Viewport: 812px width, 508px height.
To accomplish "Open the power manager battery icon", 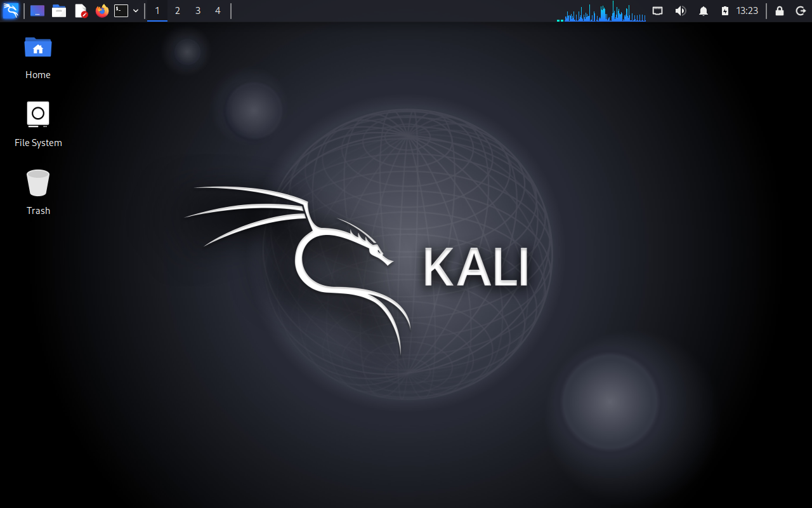I will coord(725,11).
